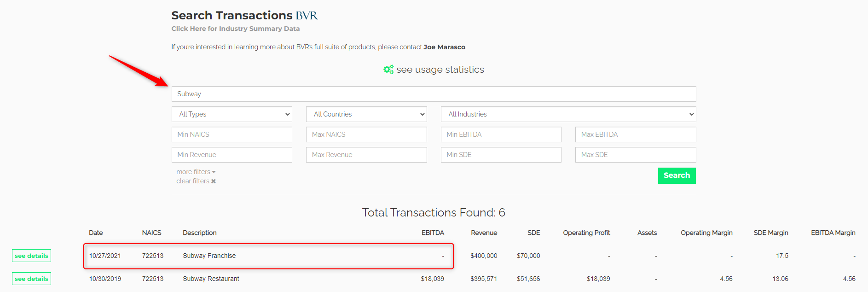Viewport: 868px width, 292px height.
Task: See details for Subway Franchise row
Action: tap(31, 256)
